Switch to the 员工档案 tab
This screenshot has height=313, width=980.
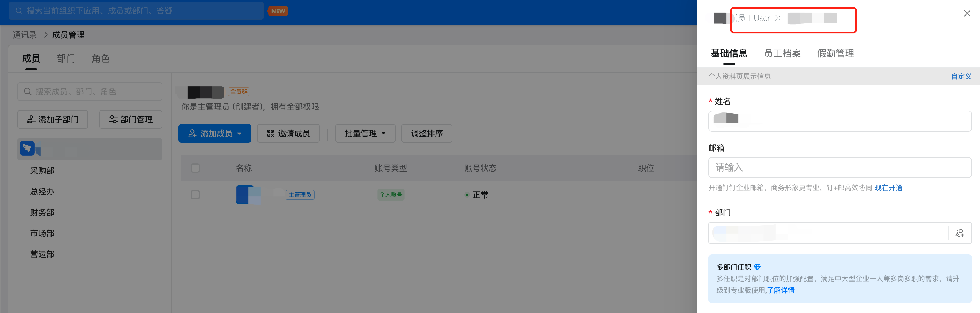[782, 53]
